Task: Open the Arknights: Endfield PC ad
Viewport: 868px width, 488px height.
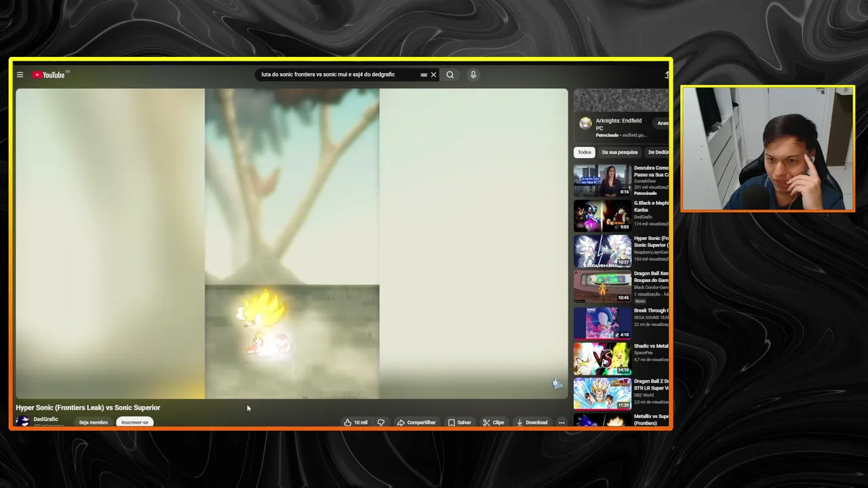Action: [618, 124]
